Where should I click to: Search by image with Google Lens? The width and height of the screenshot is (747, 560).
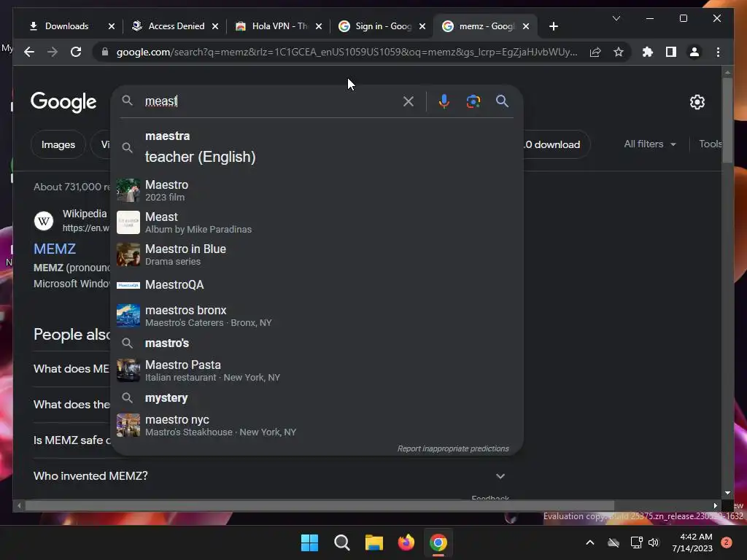click(473, 101)
